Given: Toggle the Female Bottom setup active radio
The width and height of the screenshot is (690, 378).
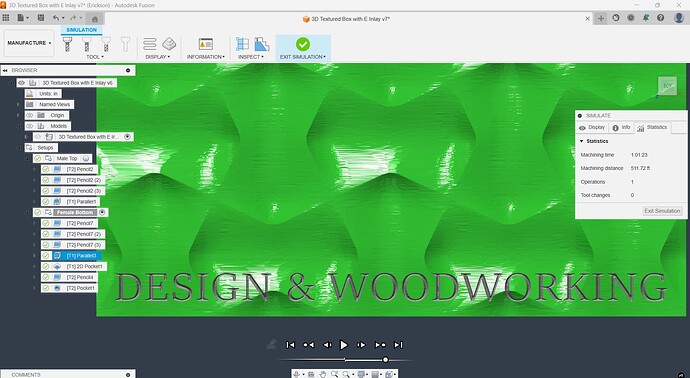Looking at the screenshot, I should point(102,213).
